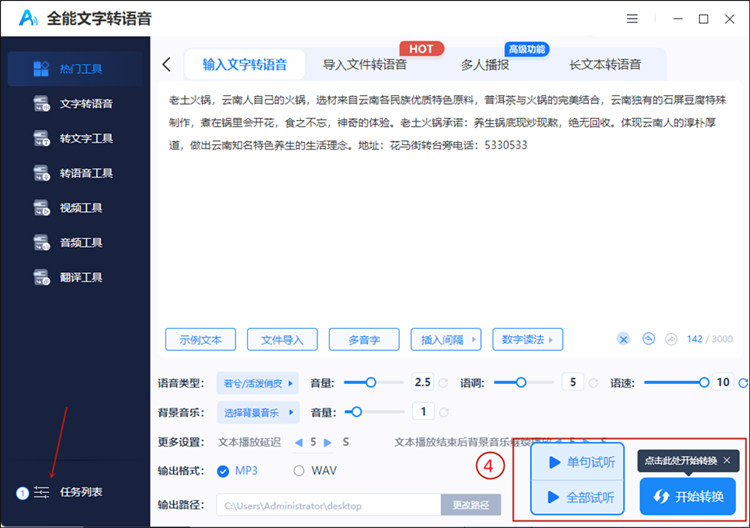Click the 开始转换 button
This screenshot has height=528, width=750.
pos(687,496)
